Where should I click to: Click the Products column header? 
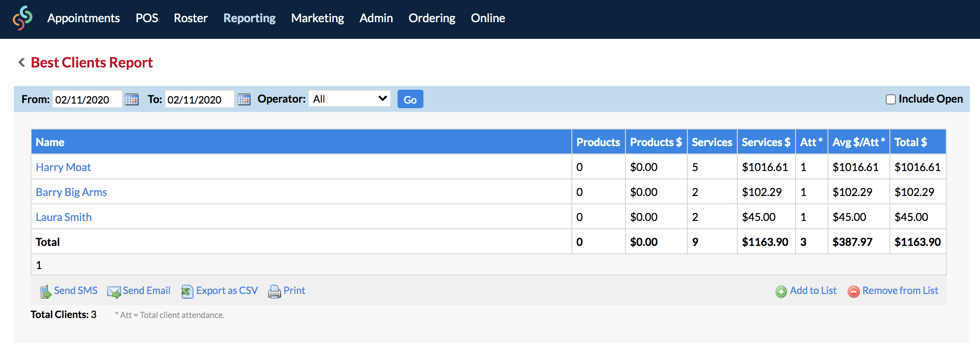pyautogui.click(x=598, y=142)
